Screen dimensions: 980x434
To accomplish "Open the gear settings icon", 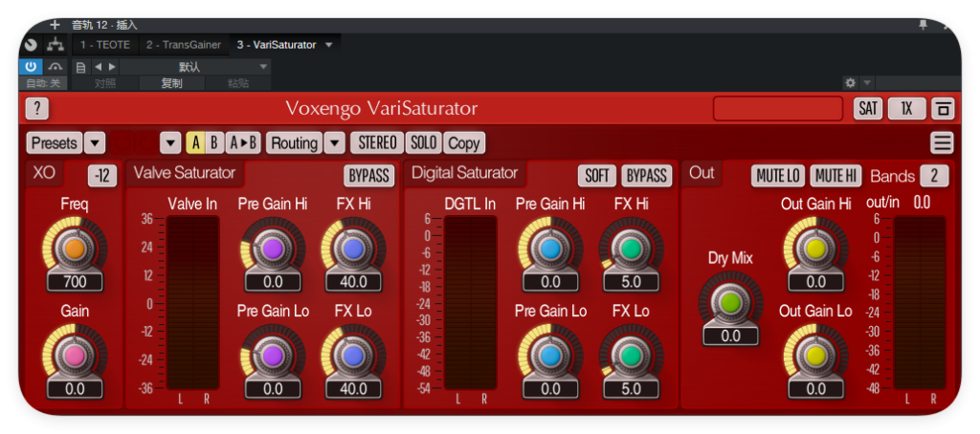I will click(850, 83).
